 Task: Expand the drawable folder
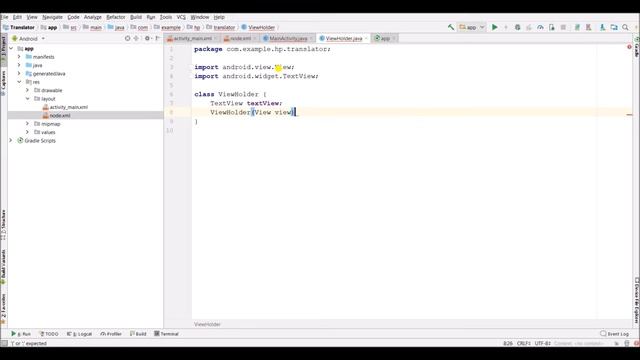(27, 90)
